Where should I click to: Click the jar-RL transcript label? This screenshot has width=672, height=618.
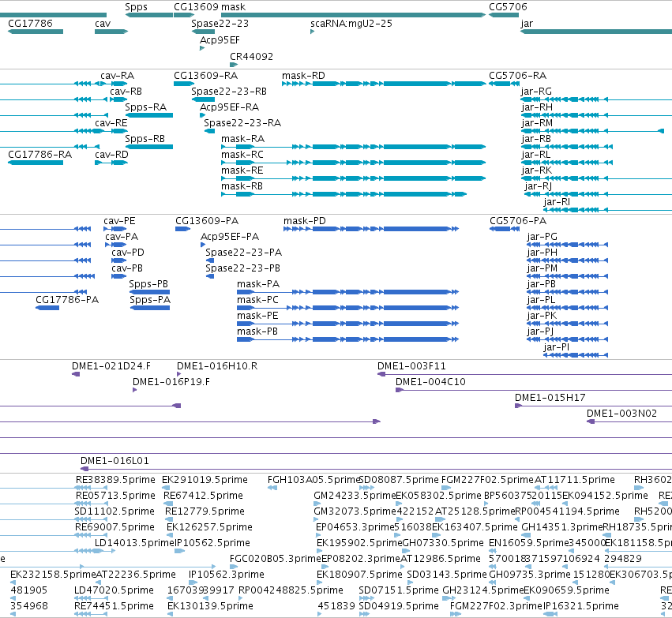tap(535, 155)
